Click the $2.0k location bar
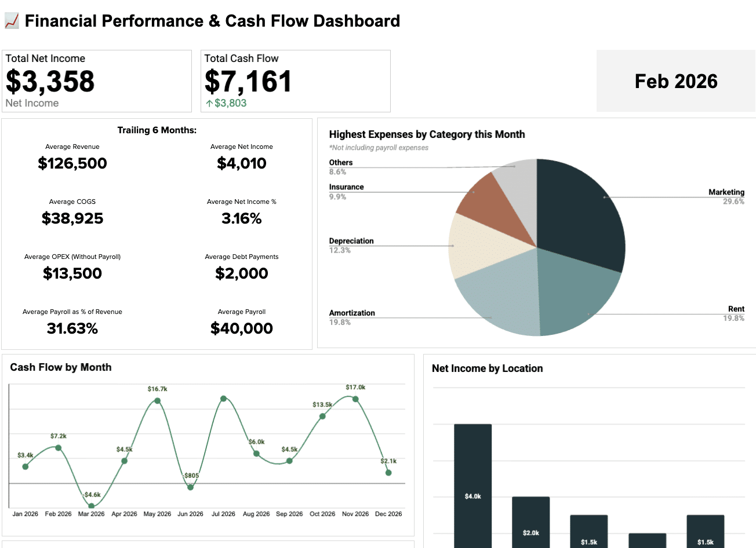The height and width of the screenshot is (548, 756). (x=530, y=521)
